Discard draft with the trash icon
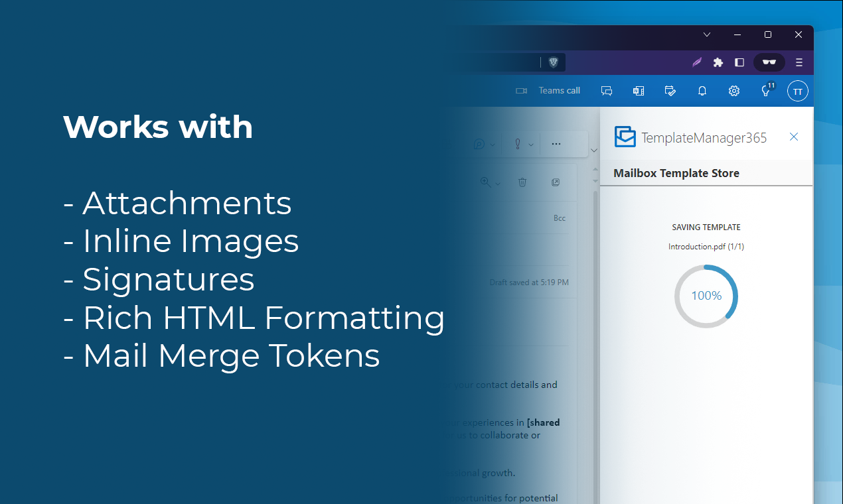Image resolution: width=843 pixels, height=504 pixels. pyautogui.click(x=522, y=182)
